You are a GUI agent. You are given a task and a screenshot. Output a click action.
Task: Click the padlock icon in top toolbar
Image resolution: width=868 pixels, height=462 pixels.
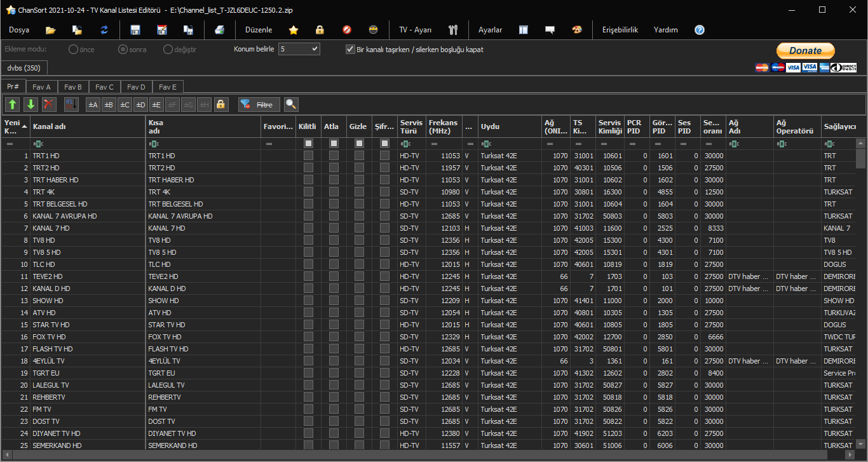[x=320, y=30]
